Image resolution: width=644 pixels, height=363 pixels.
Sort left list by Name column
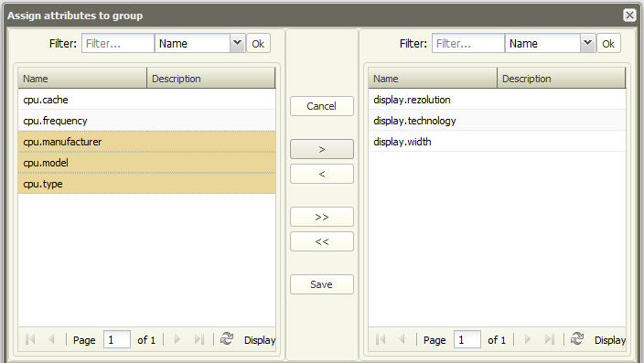click(82, 78)
